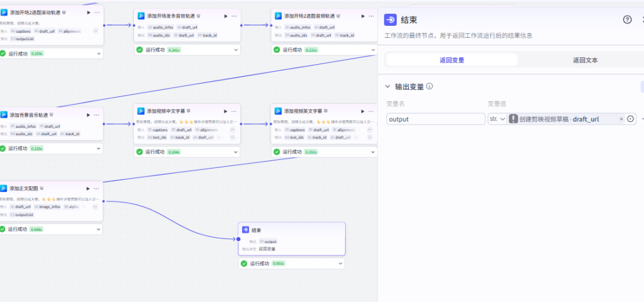The height and width of the screenshot is (302, 644).
Task: Open the str type dropdown
Action: 497,119
